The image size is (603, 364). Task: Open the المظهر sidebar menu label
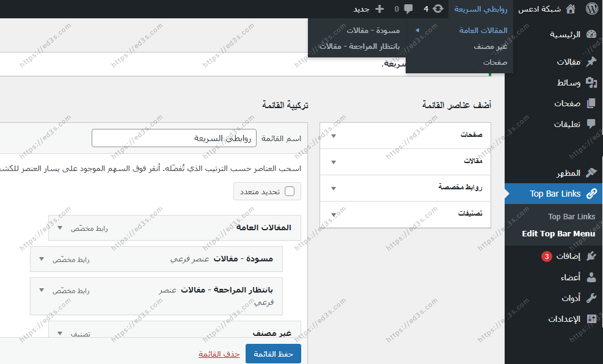[568, 173]
